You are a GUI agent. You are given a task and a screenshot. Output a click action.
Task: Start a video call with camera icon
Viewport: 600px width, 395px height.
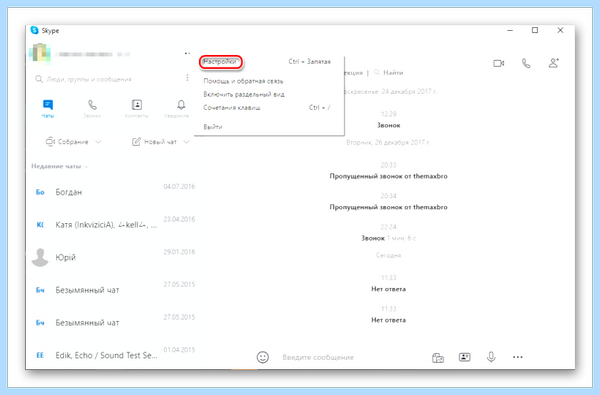coord(499,63)
